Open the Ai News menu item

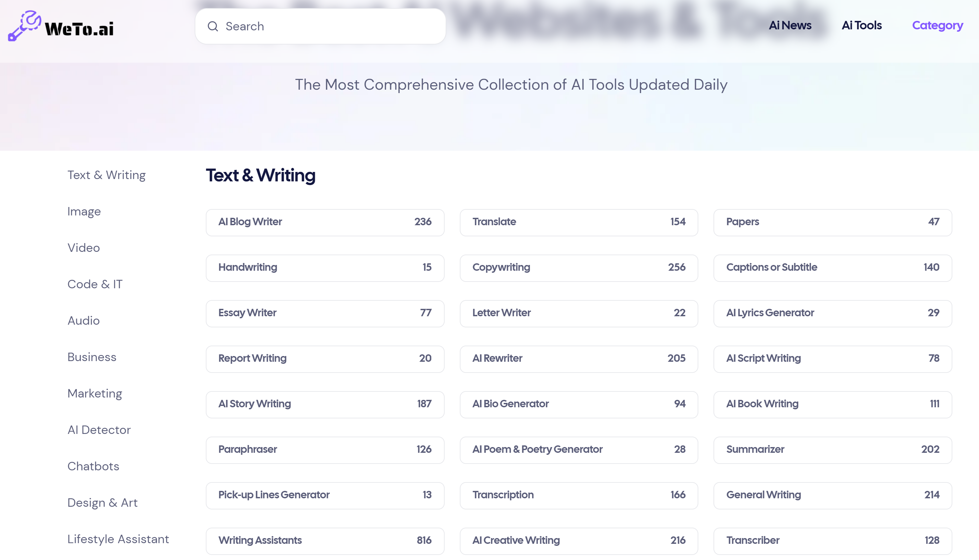[790, 25]
